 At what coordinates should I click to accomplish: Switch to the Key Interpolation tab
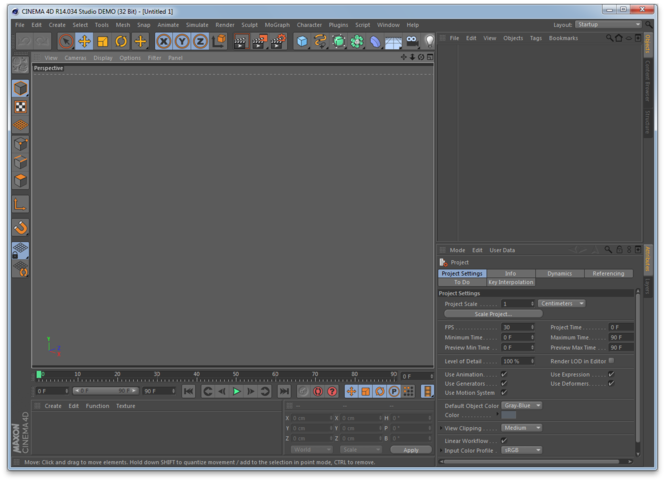point(511,282)
